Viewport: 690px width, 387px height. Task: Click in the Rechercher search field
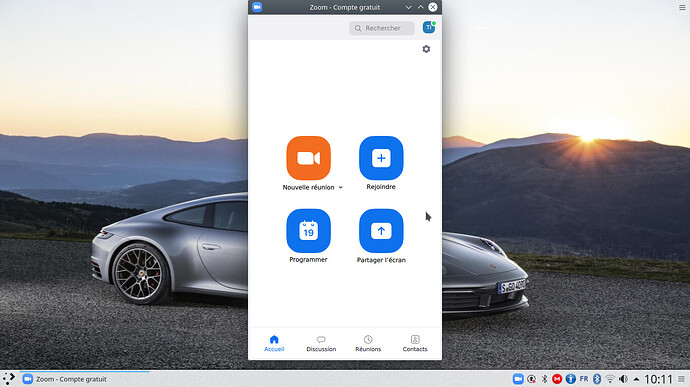[x=382, y=28]
